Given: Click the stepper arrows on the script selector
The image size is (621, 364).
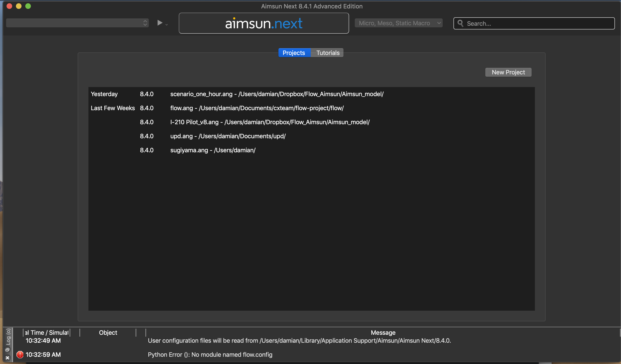Looking at the screenshot, I should click(145, 23).
